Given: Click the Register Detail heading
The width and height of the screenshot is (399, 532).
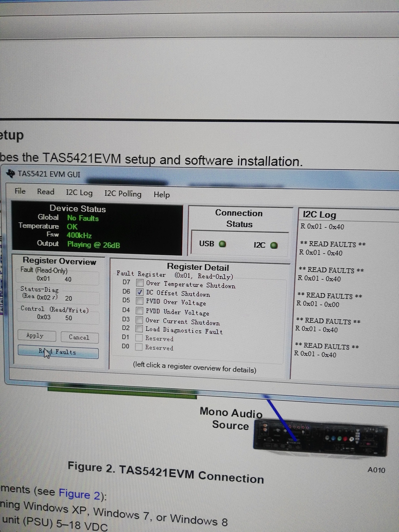Looking at the screenshot, I should 198,267.
